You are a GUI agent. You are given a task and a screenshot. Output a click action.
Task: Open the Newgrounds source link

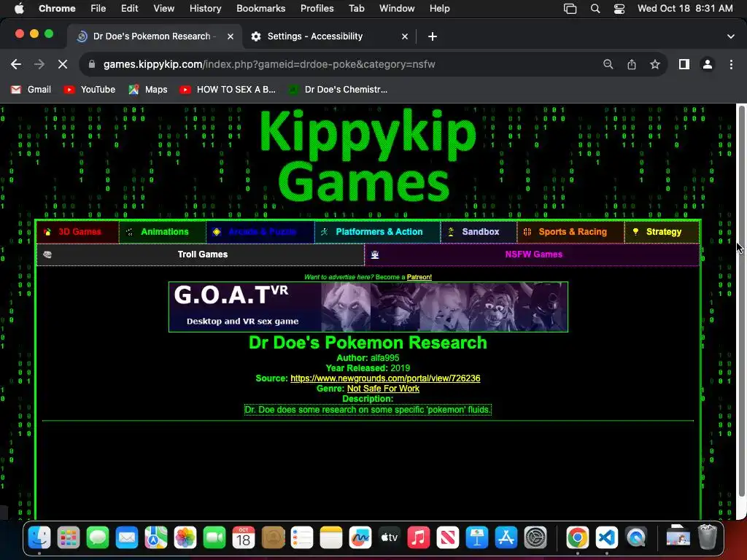coord(385,378)
